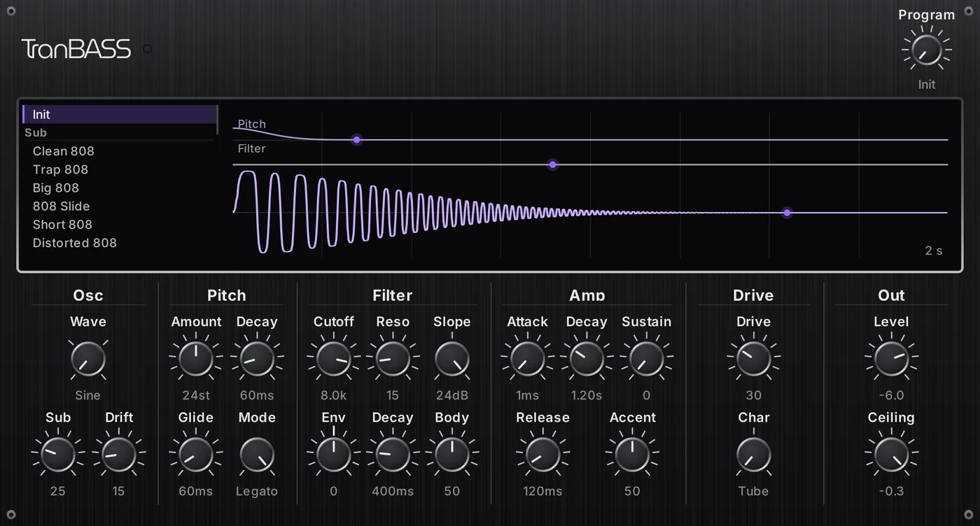The height and width of the screenshot is (526, 980).
Task: Click the Program knob
Action: (x=926, y=50)
